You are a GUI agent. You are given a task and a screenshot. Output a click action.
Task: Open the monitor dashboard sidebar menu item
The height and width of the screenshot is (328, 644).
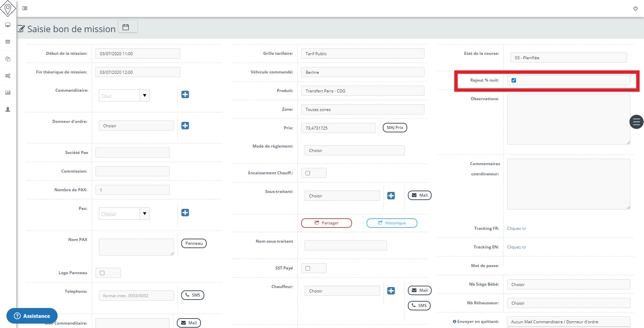click(x=8, y=25)
